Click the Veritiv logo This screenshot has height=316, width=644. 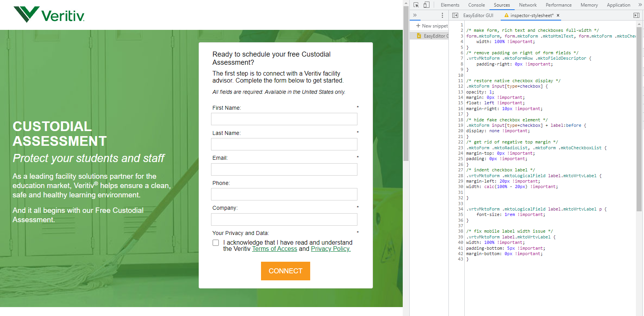pos(49,14)
